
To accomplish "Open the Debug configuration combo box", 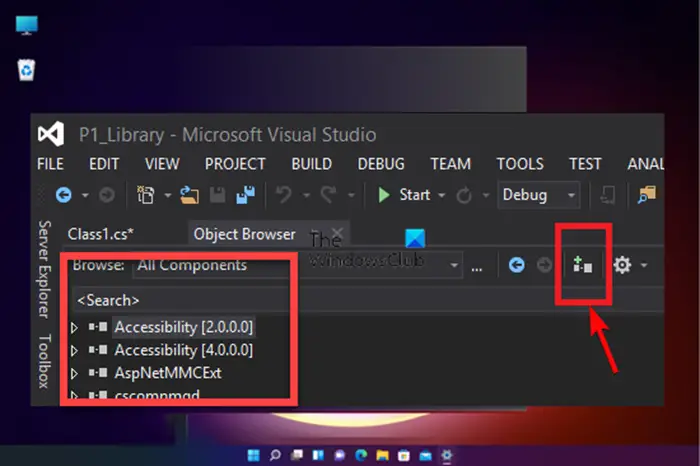I will coord(539,195).
